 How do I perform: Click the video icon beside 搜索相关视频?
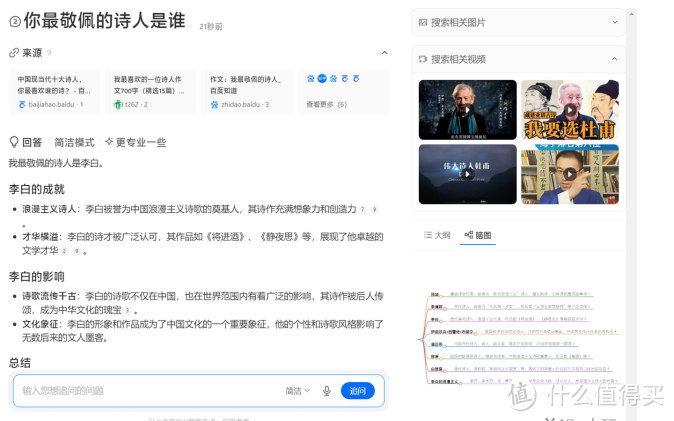pos(423,59)
